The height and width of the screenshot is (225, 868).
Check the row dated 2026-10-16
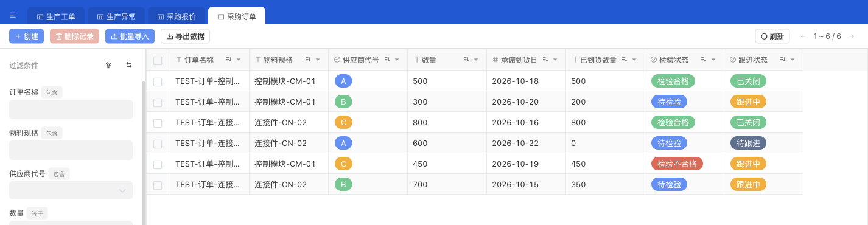click(x=158, y=123)
